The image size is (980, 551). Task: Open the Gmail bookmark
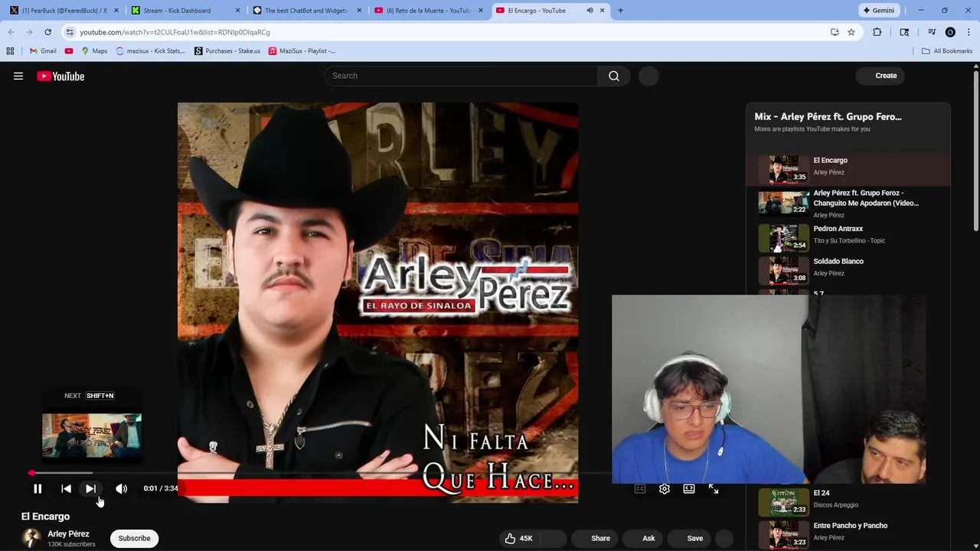pyautogui.click(x=43, y=51)
